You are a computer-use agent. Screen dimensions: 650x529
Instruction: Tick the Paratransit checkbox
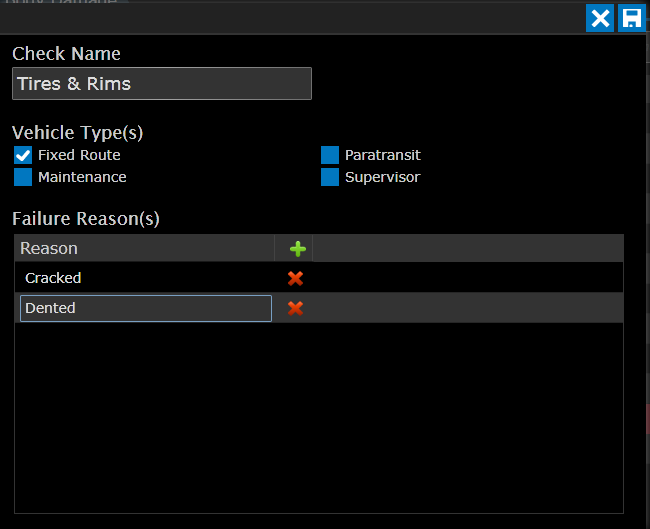tap(330, 155)
